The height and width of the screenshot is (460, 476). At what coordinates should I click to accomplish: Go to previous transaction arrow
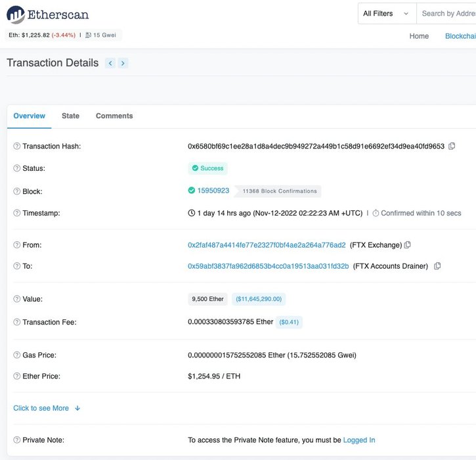tap(110, 63)
